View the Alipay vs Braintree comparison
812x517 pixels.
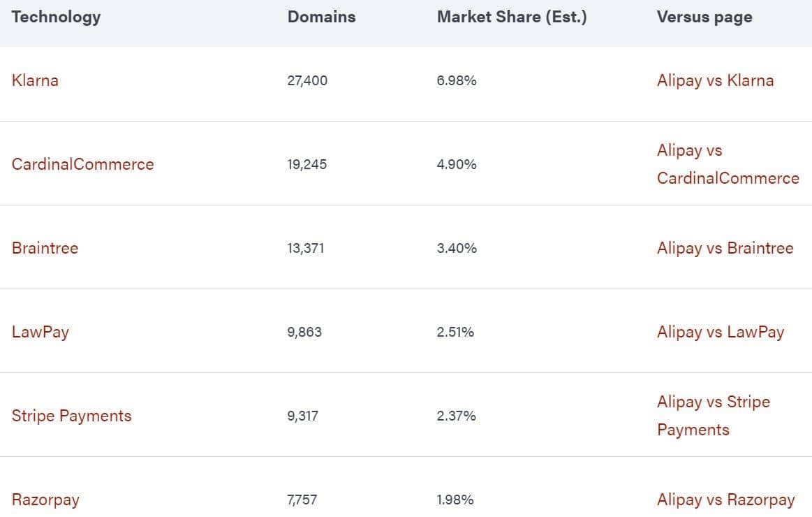coord(725,248)
